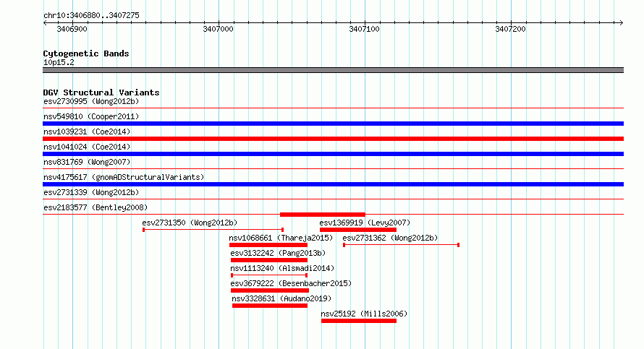Click ruler position 3407100
Image resolution: width=644 pixels, height=349 pixels.
364,29
